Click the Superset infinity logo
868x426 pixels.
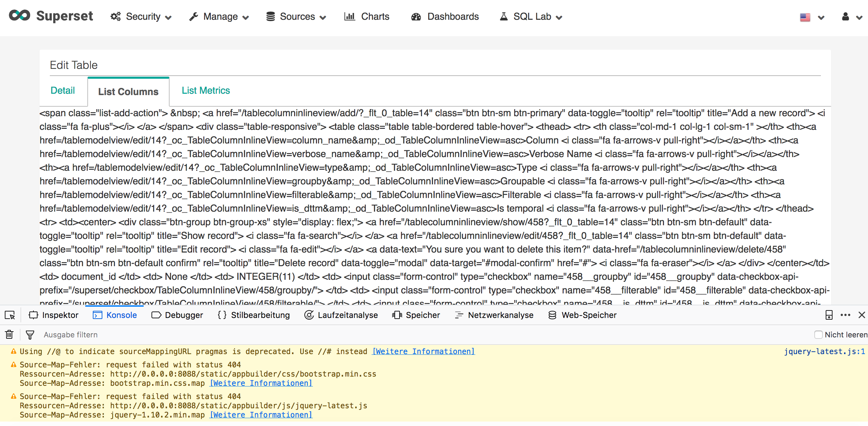[x=19, y=16]
